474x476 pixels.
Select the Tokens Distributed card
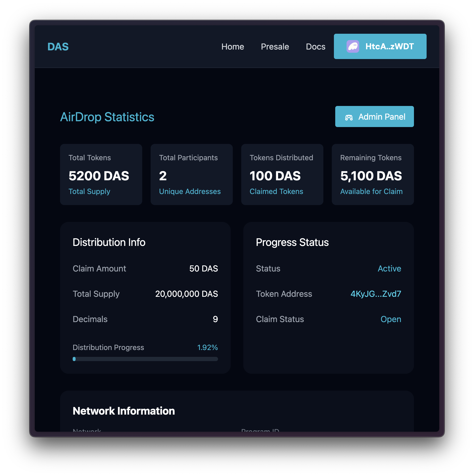pyautogui.click(x=282, y=174)
